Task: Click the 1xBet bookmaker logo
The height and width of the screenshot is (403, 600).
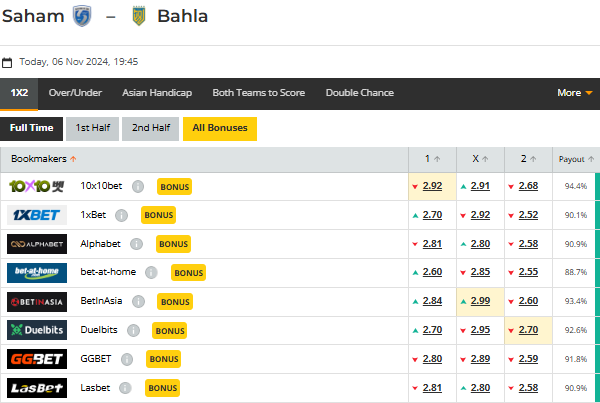Action: [x=36, y=215]
